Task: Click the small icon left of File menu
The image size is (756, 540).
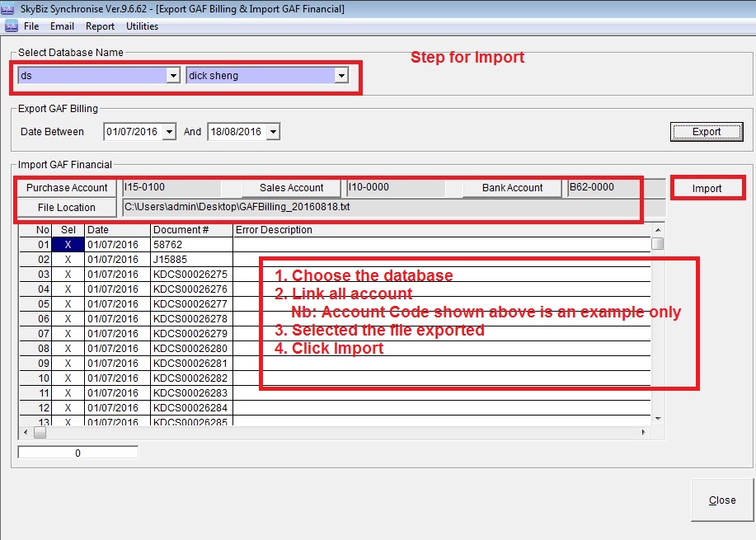Action: pos(11,26)
